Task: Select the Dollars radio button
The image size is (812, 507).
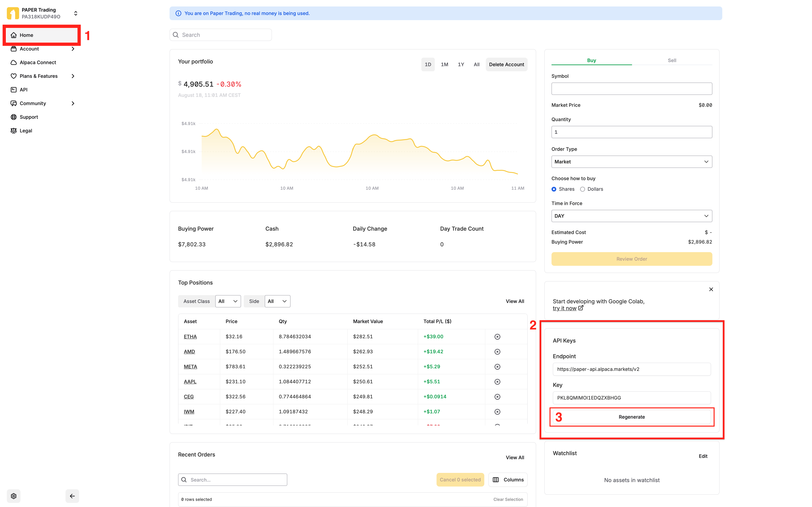Action: (x=583, y=189)
